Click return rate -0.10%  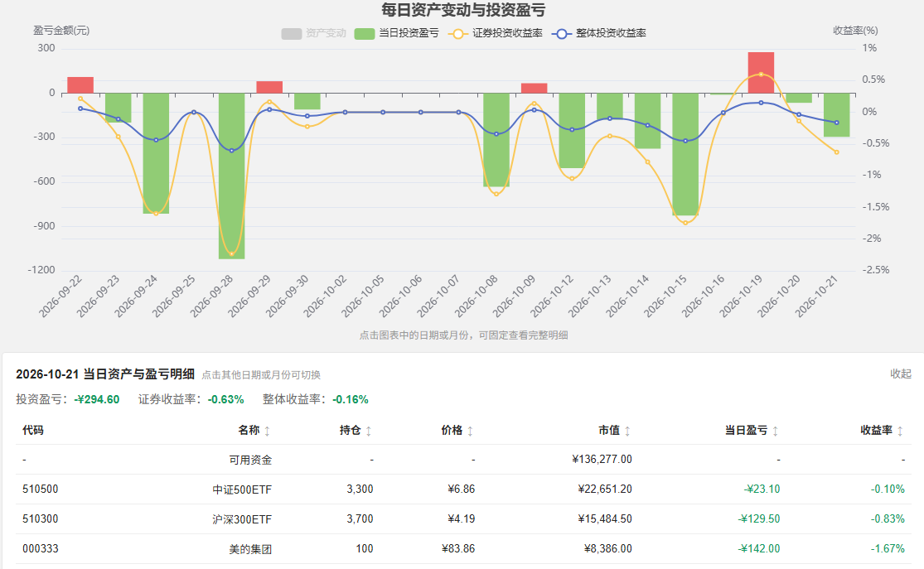pyautogui.click(x=888, y=489)
